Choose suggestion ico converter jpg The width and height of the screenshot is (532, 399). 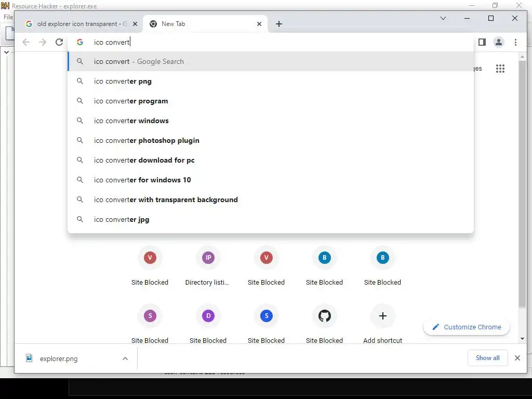coord(271,219)
